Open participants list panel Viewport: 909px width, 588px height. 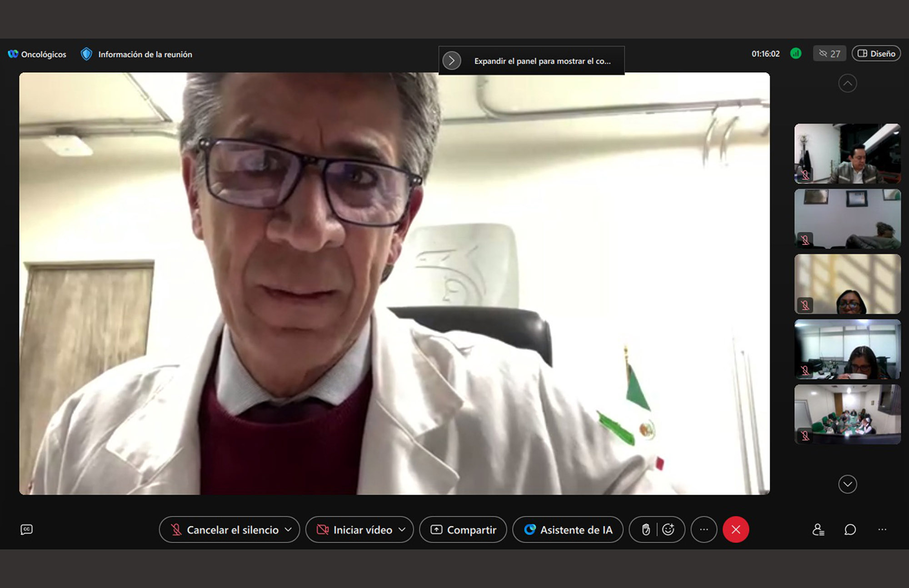818,530
